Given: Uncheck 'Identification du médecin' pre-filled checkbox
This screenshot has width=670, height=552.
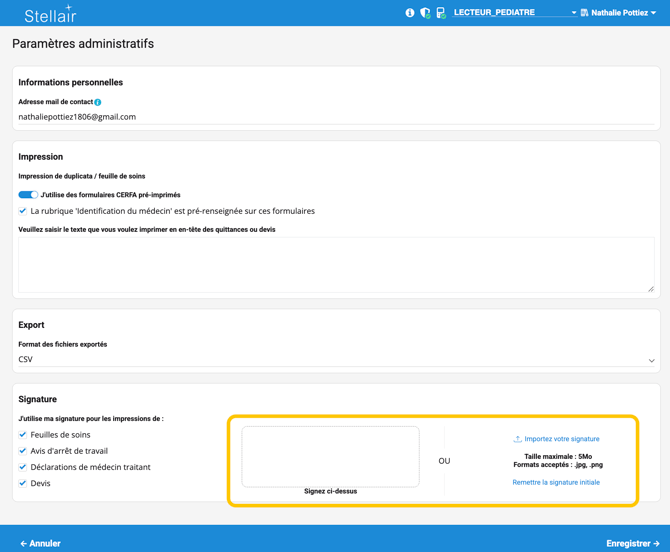Looking at the screenshot, I should point(23,211).
